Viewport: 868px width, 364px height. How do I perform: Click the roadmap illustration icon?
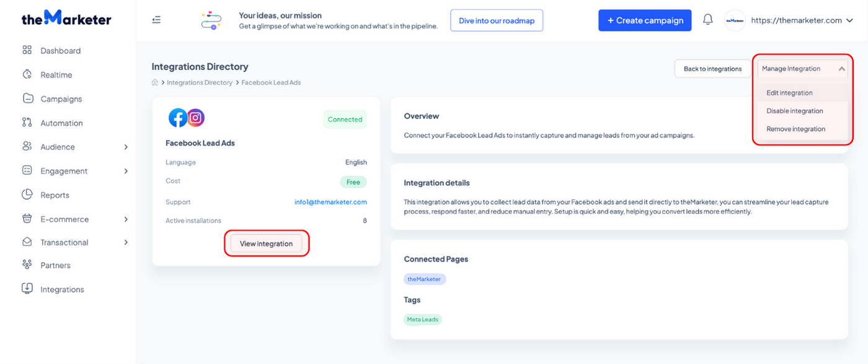click(211, 20)
